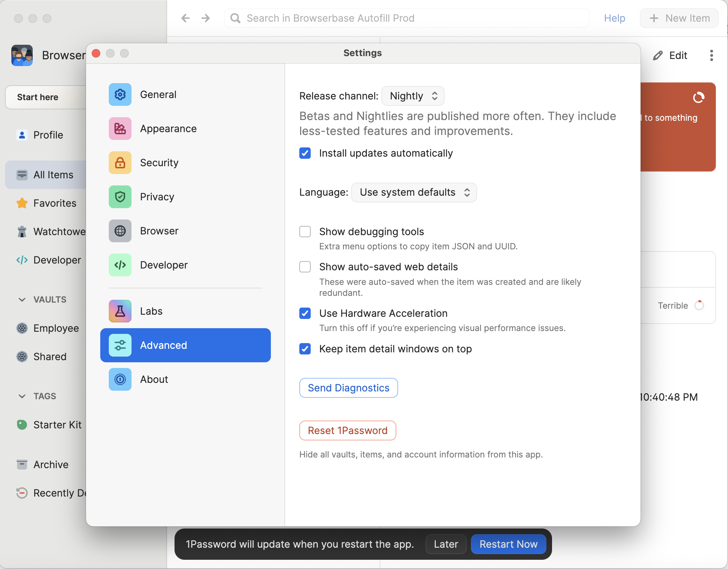Click the Send Diagnostics button
This screenshot has height=569, width=728.
pyautogui.click(x=348, y=388)
